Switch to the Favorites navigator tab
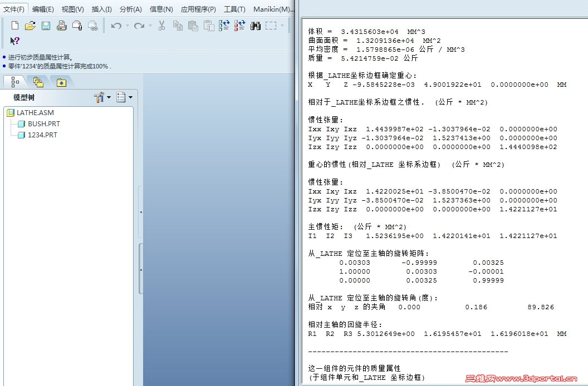Screen dimensions: 588x386 61,82
